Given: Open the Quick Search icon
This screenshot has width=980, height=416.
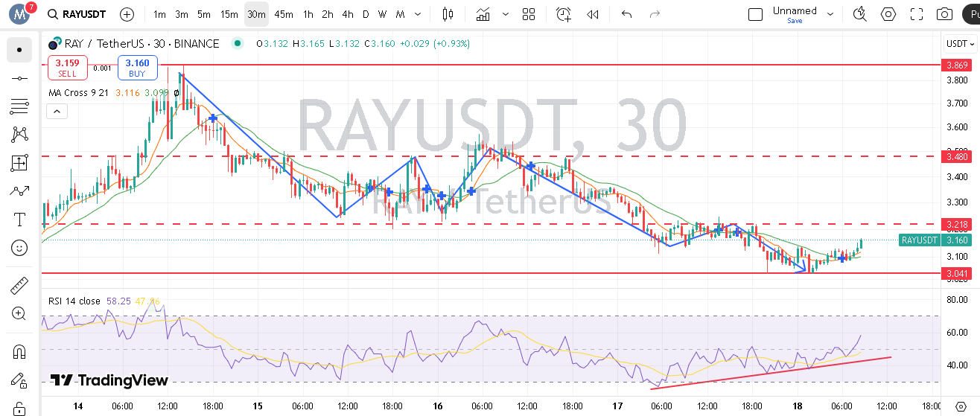Looking at the screenshot, I should point(860,14).
